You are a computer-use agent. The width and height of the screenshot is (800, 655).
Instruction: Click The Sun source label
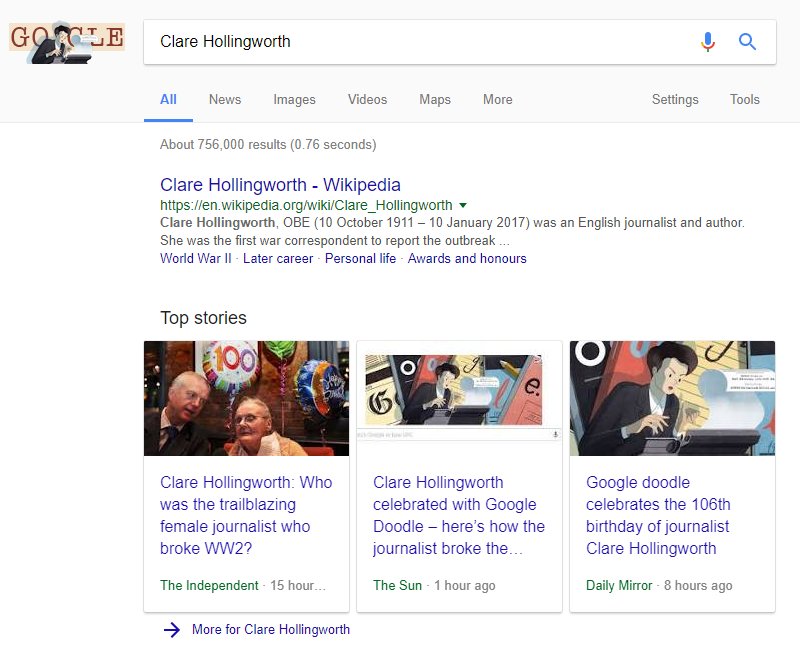coord(397,586)
